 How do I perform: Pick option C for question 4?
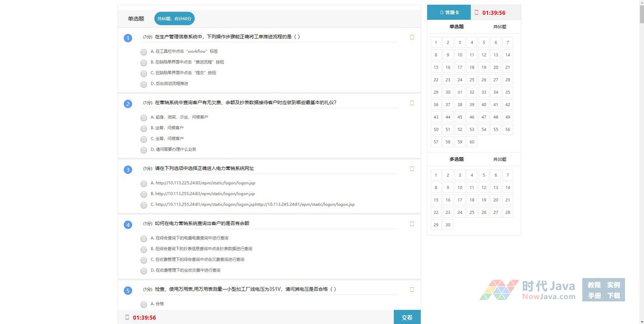coord(144,260)
